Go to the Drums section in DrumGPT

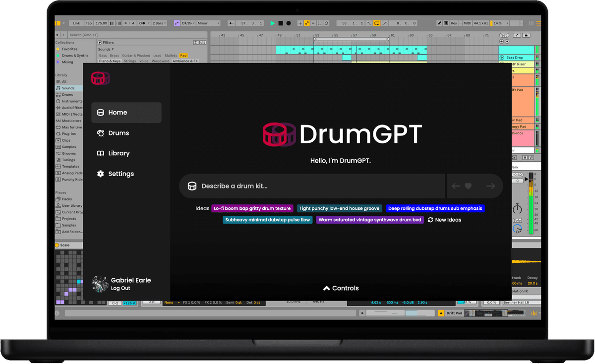tap(113, 133)
